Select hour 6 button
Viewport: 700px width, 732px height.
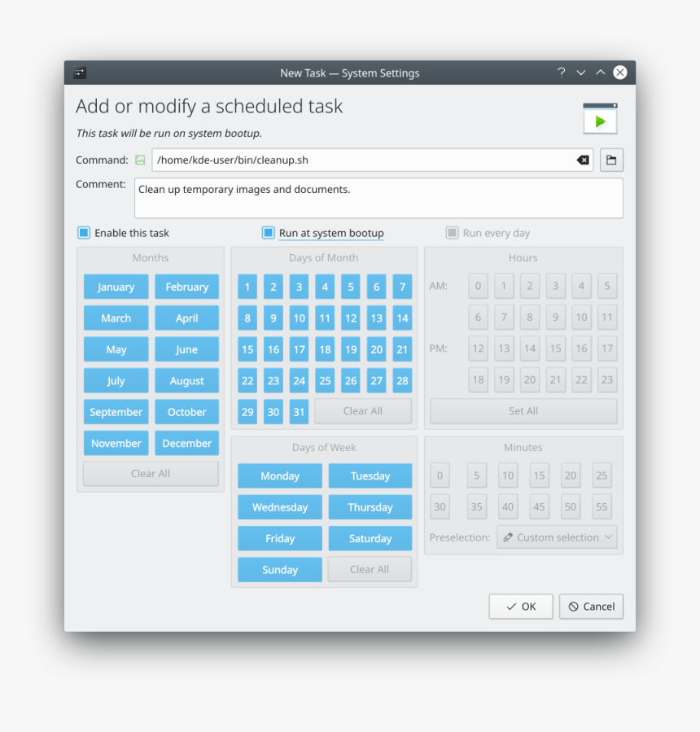point(479,317)
